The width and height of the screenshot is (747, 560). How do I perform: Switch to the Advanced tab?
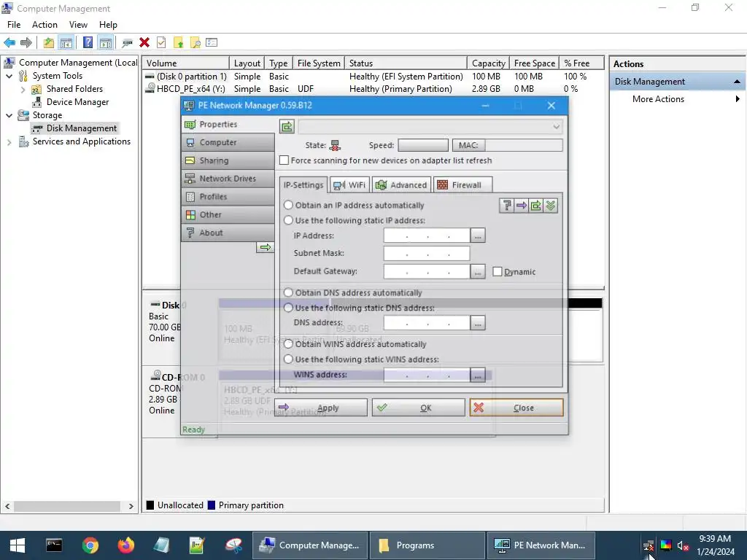pos(401,185)
